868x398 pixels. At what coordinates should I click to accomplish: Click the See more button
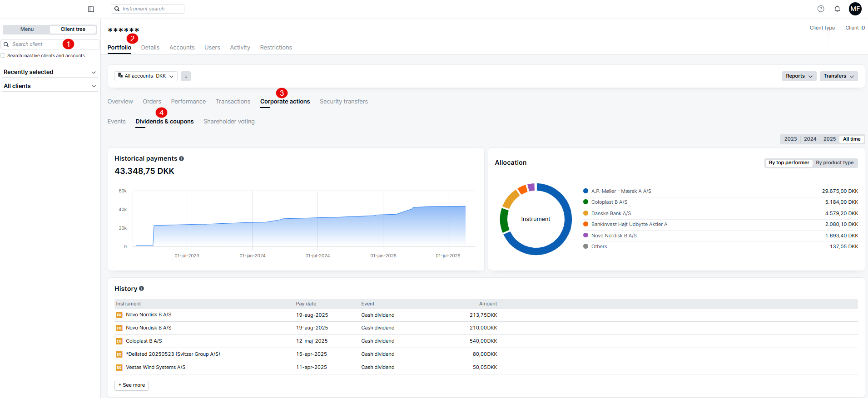click(132, 385)
